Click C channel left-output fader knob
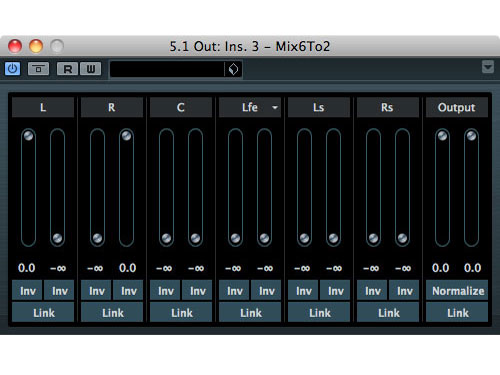 pyautogui.click(x=166, y=238)
